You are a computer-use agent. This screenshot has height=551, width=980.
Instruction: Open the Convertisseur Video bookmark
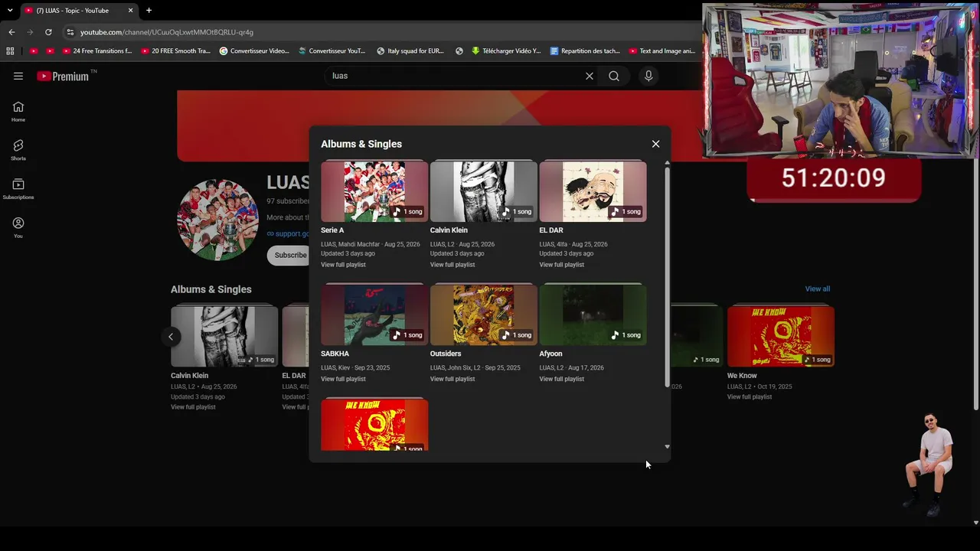254,51
